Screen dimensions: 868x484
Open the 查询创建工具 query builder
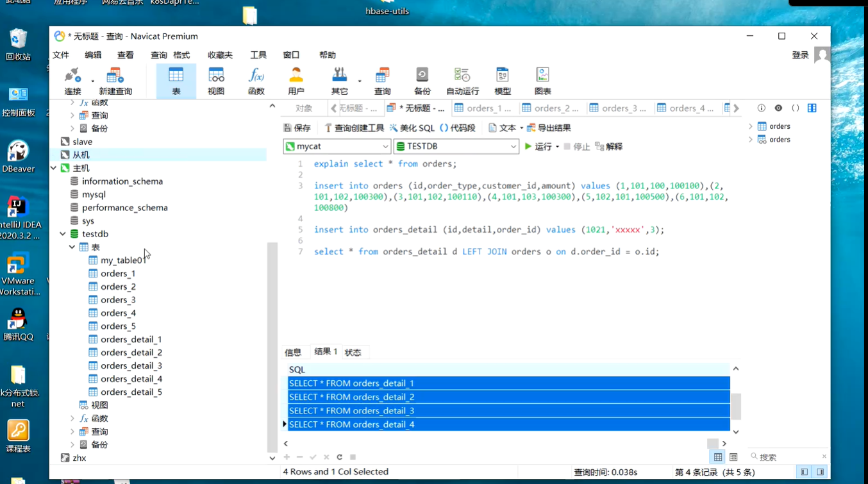coord(355,127)
